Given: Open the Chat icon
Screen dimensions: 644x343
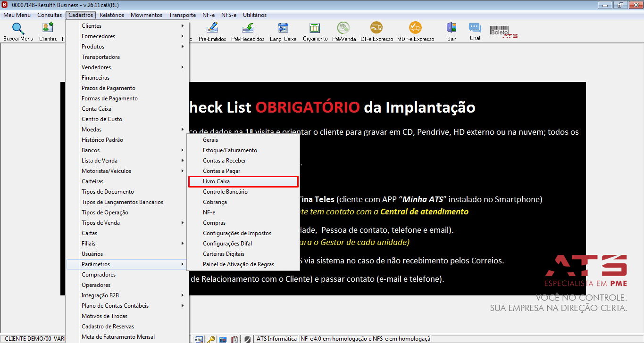Looking at the screenshot, I should tap(475, 32).
